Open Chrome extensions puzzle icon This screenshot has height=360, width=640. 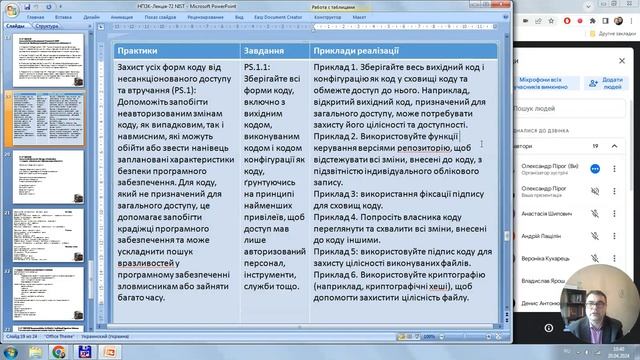coord(593,21)
